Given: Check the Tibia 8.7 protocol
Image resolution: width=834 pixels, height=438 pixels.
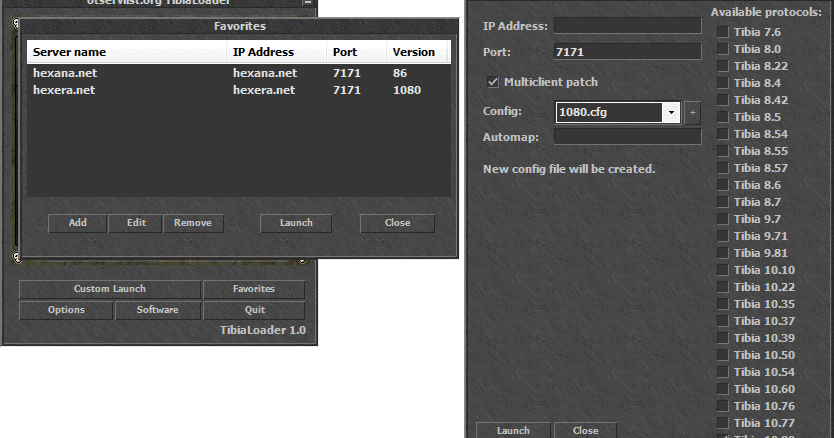Looking at the screenshot, I should tap(722, 202).
